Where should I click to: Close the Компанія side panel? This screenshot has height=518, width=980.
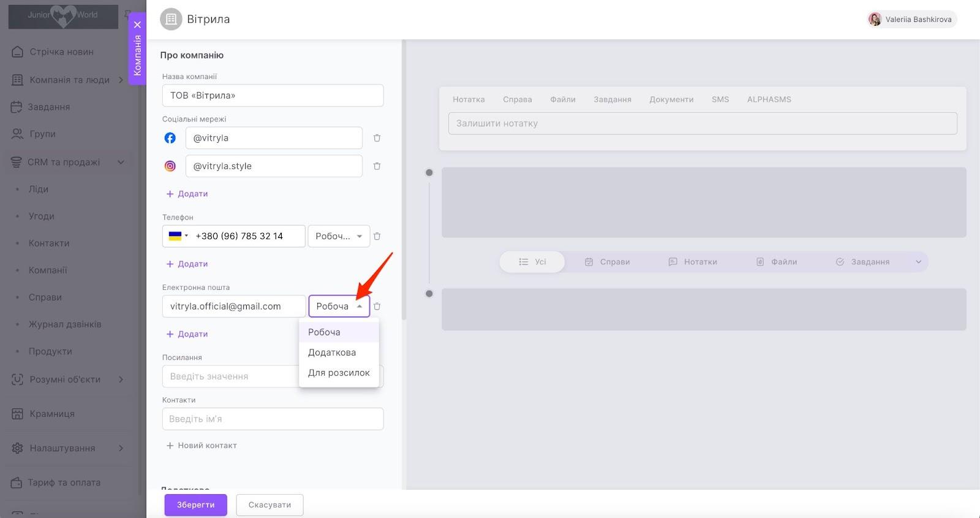point(137,25)
